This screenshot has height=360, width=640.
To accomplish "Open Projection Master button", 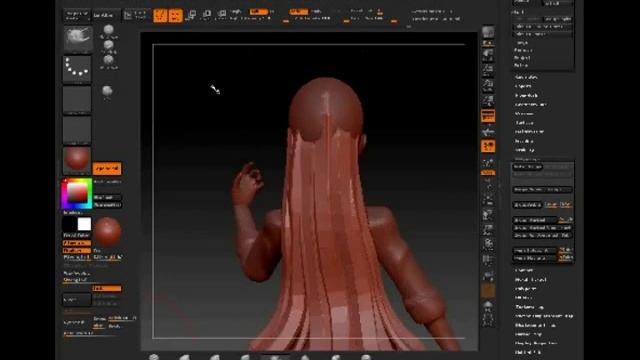I will coord(77,16).
